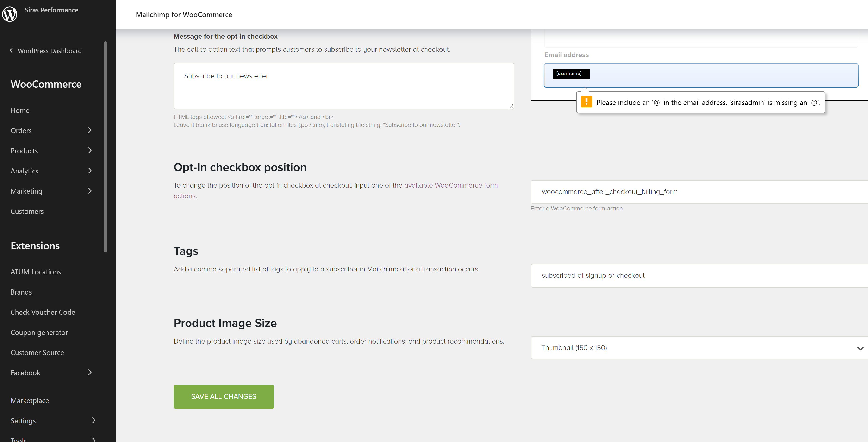Image resolution: width=868 pixels, height=442 pixels.
Task: Expand the Facebook submenu
Action: 90,373
